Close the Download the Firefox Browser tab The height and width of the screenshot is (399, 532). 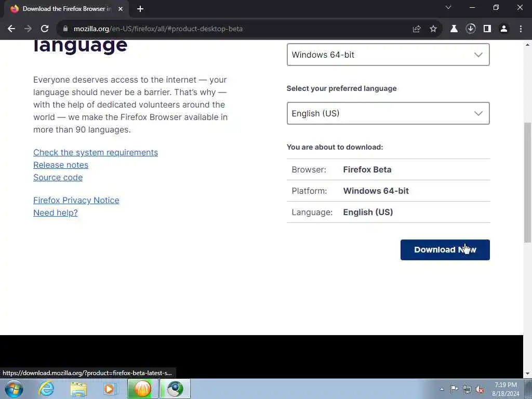click(121, 9)
